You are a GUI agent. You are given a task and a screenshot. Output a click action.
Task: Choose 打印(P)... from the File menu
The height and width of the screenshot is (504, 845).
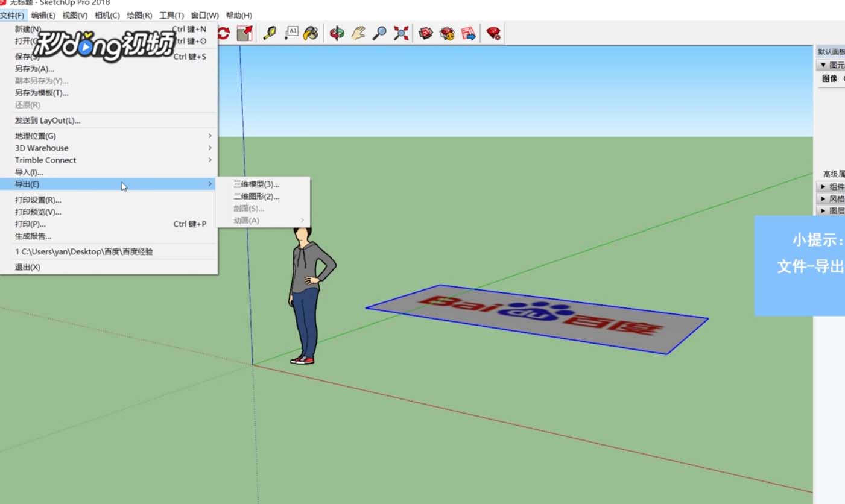click(x=109, y=224)
